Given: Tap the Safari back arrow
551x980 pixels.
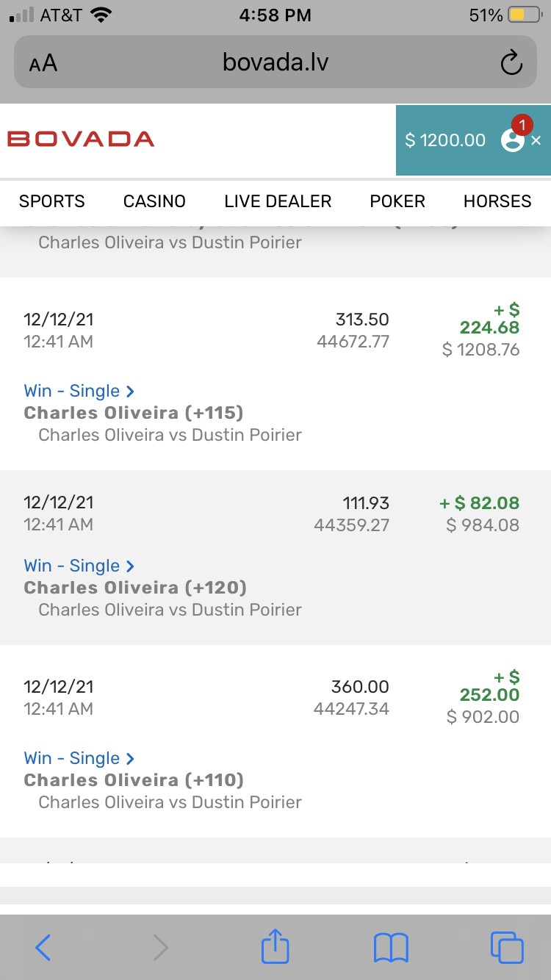Looking at the screenshot, I should (x=43, y=947).
